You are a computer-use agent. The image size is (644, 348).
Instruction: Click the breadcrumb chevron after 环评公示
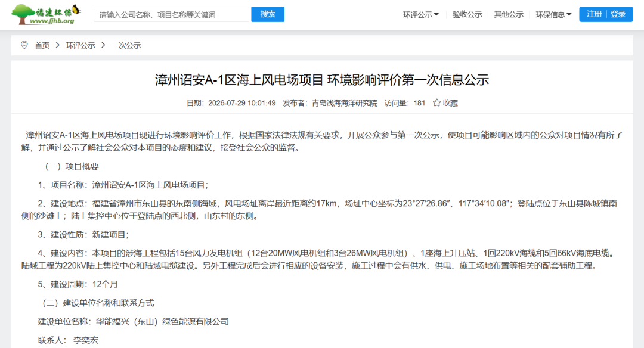(x=103, y=45)
